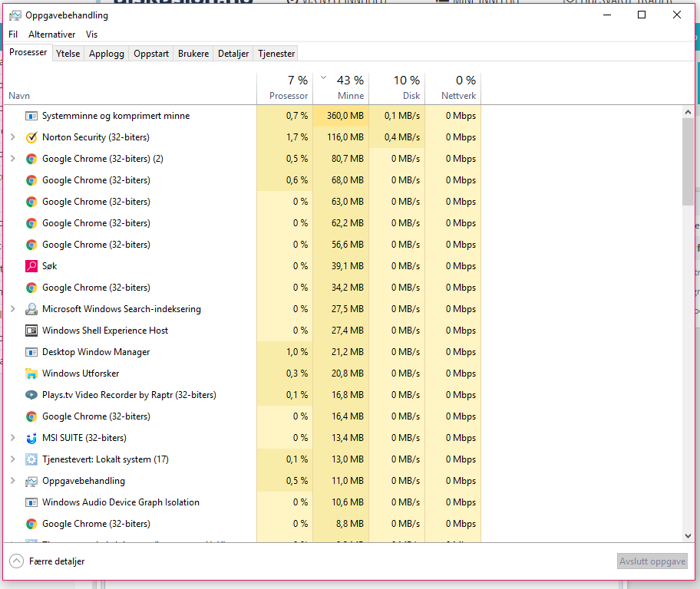Click the 21,2 MB memory cell
The width and height of the screenshot is (700, 589).
341,352
